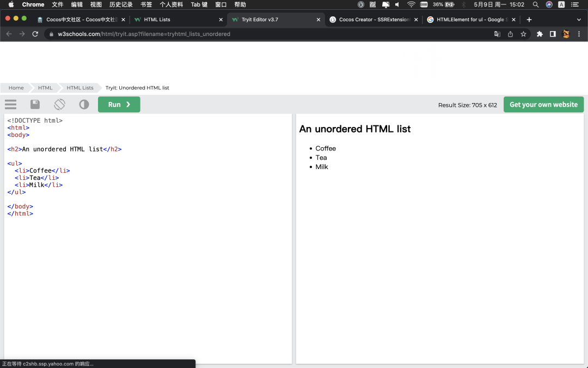588x368 pixels.
Task: Click the Result Size text
Action: 467,105
